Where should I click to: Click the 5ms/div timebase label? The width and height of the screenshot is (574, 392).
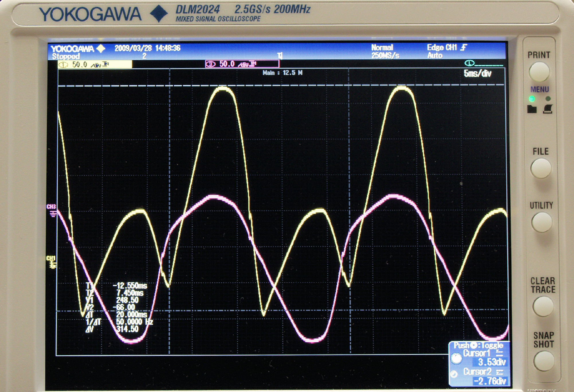pos(477,74)
